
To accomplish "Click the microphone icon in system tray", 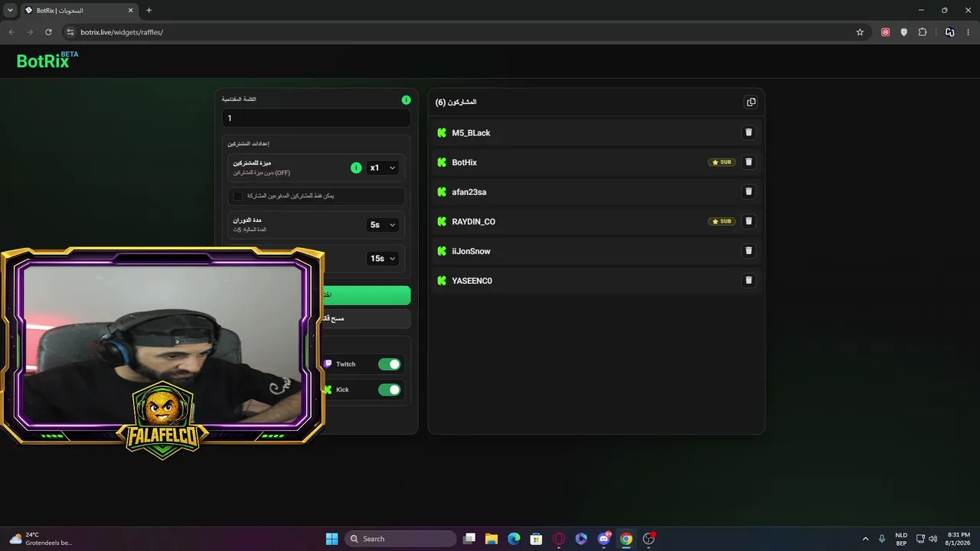I will point(883,539).
